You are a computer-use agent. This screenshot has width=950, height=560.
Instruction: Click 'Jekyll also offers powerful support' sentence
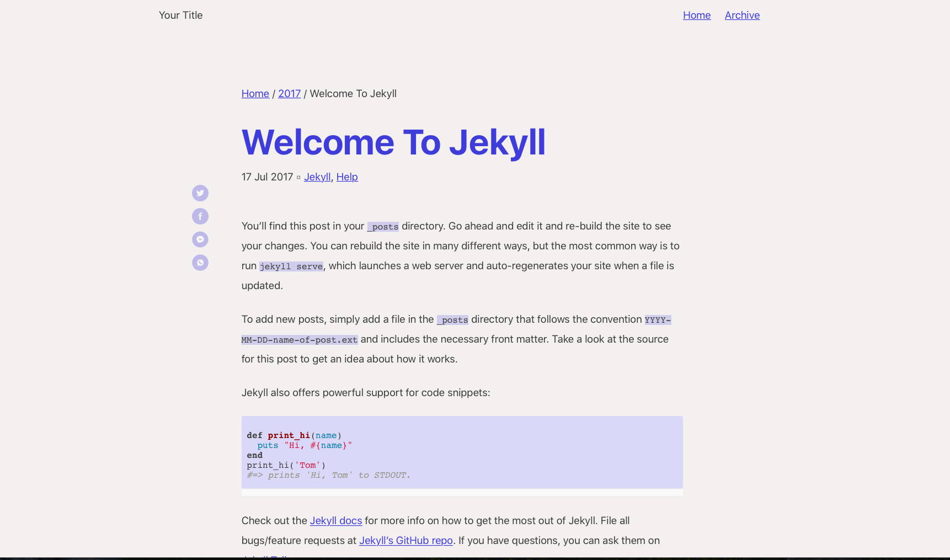coord(366,393)
